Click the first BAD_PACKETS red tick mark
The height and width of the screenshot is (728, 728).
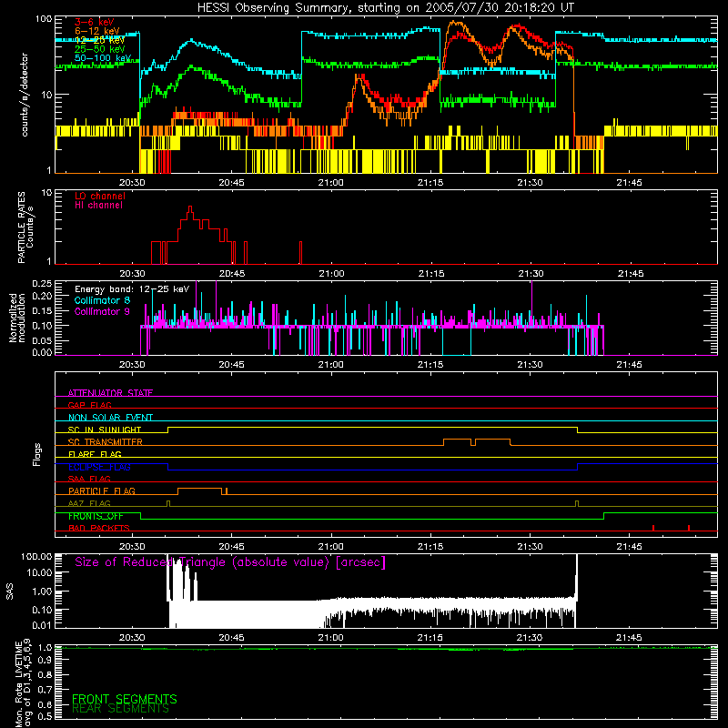coord(653,528)
